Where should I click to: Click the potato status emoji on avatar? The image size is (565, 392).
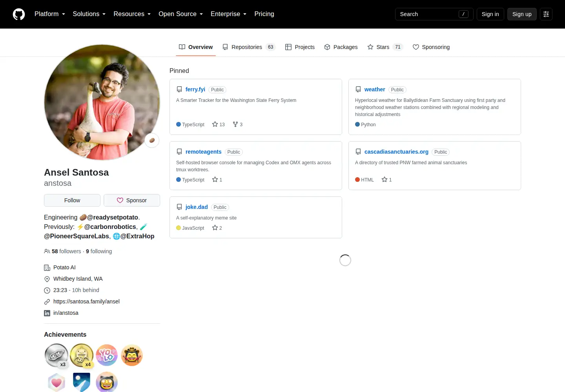coord(152,140)
